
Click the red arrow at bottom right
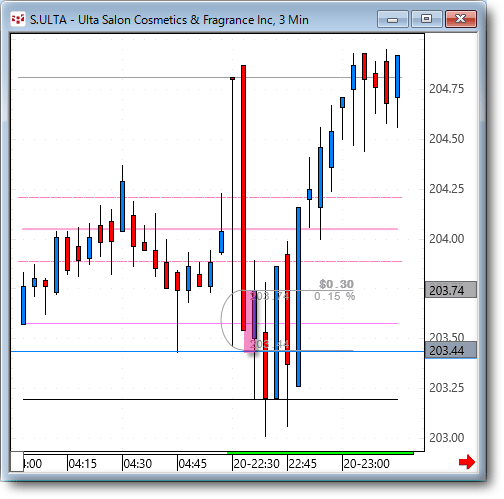(467, 462)
